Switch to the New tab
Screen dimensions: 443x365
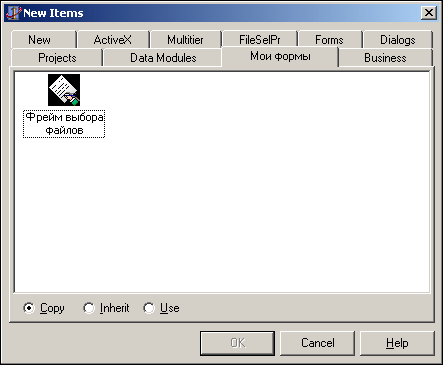(43, 40)
